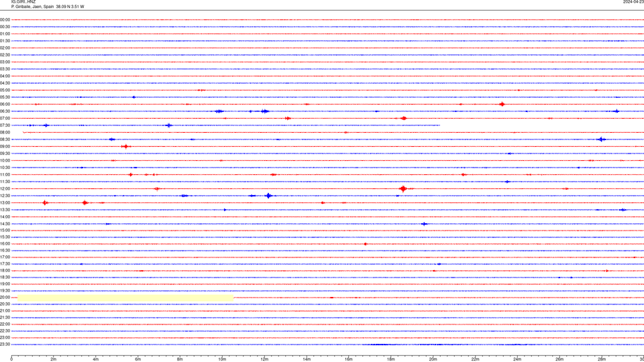Click the 16:00 row time label

(x=5, y=244)
